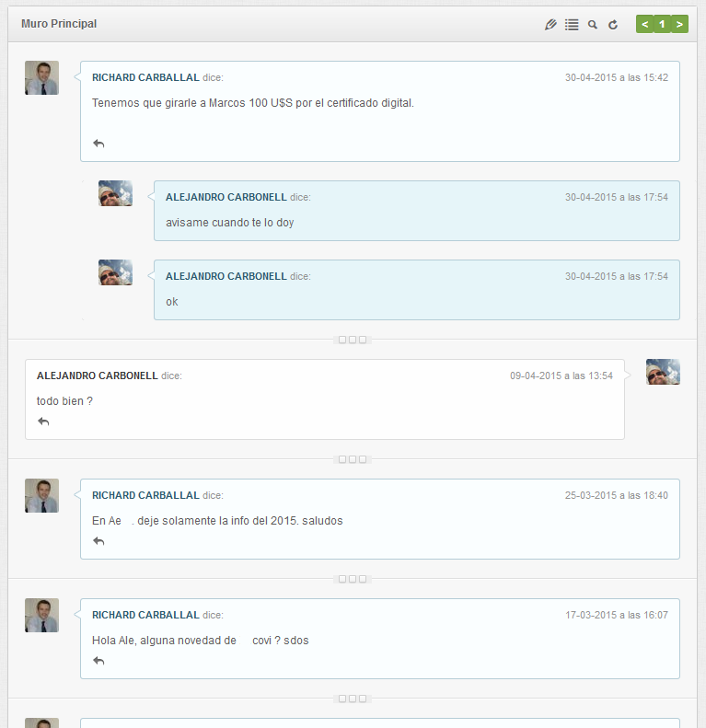706x728 pixels.
Task: Click the separator dots below 25-03-2015 post
Action: coord(353,579)
